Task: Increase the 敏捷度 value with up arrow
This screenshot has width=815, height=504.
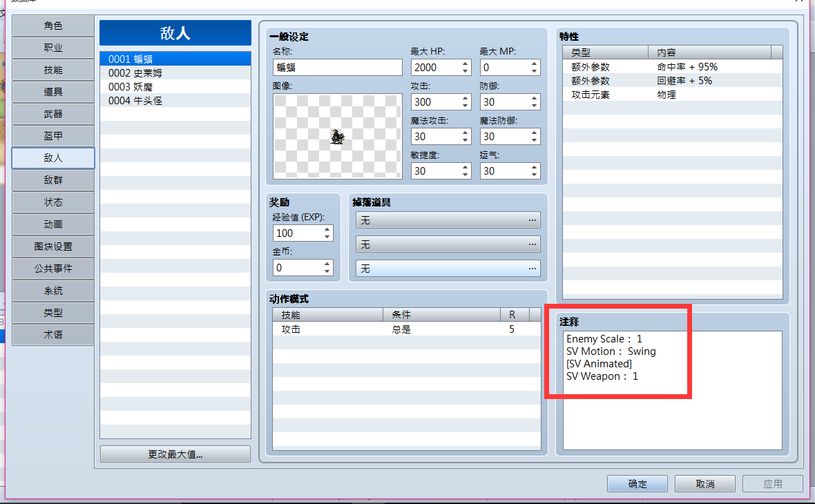Action: (466, 167)
